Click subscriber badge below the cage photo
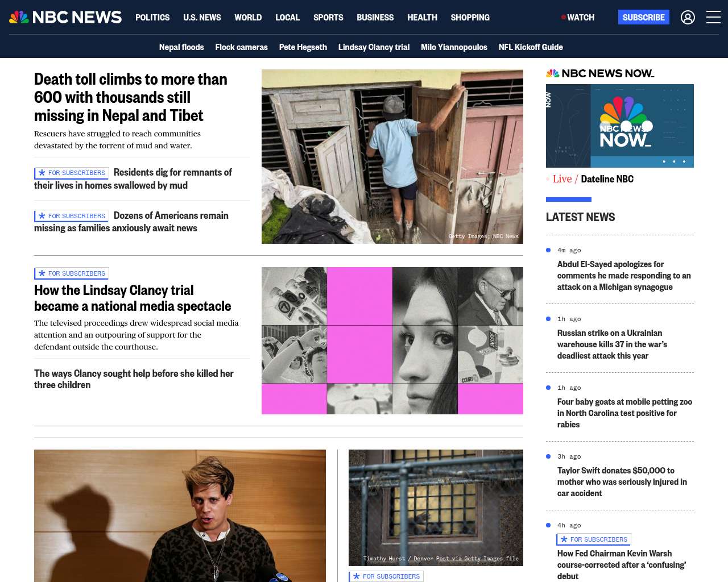728x582 pixels. pos(386,576)
